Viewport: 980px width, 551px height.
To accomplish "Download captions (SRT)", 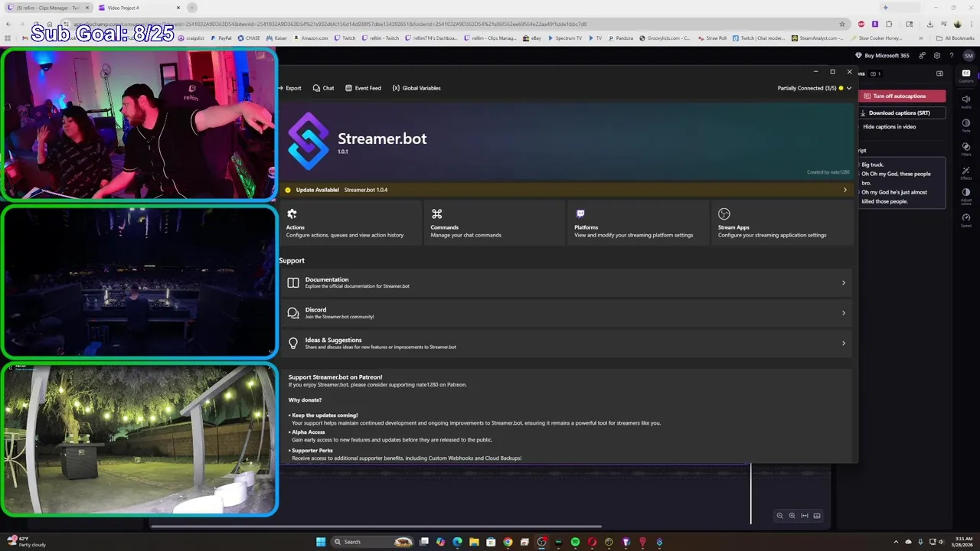I will click(x=902, y=113).
